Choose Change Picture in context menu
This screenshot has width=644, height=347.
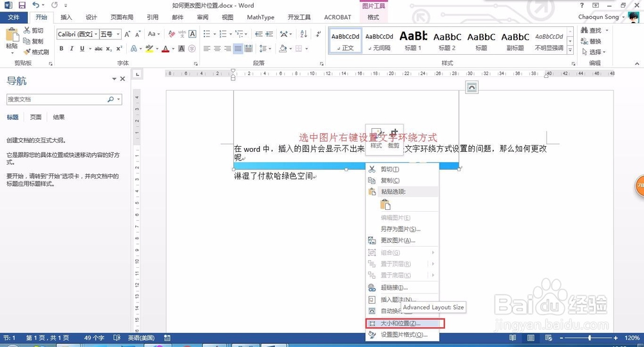[402, 240]
